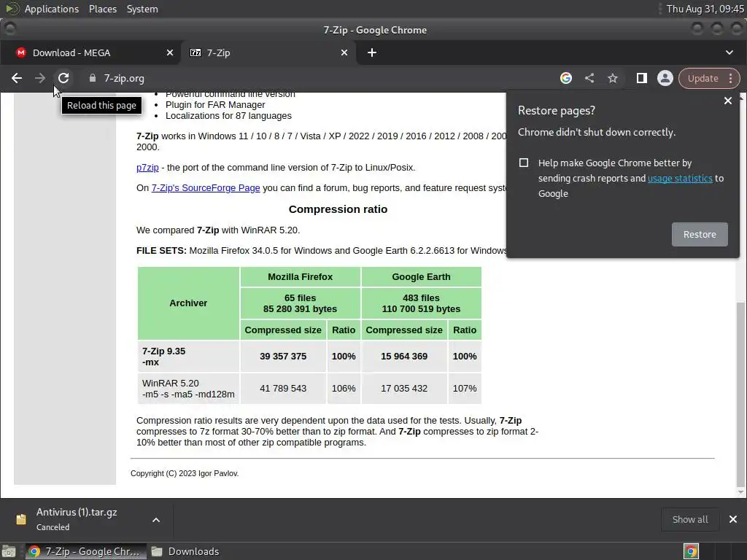The image size is (747, 560).
Task: Click the forward navigation arrow
Action: [40, 78]
